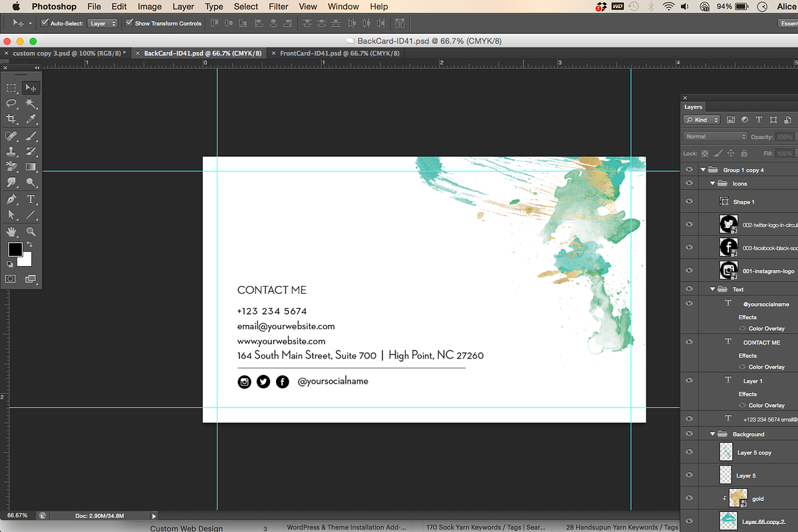798x532 pixels.
Task: Hide the Shape 1 layer
Action: click(x=689, y=201)
